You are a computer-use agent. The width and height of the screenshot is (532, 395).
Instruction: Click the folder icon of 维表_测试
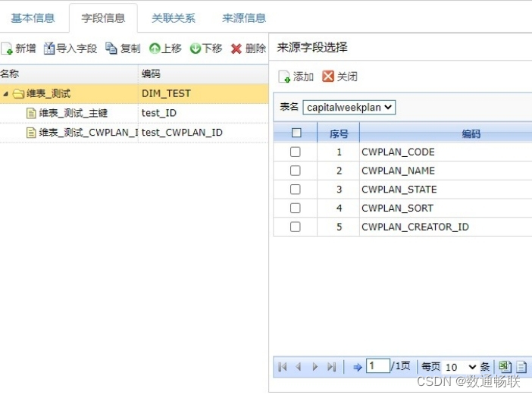tap(18, 94)
